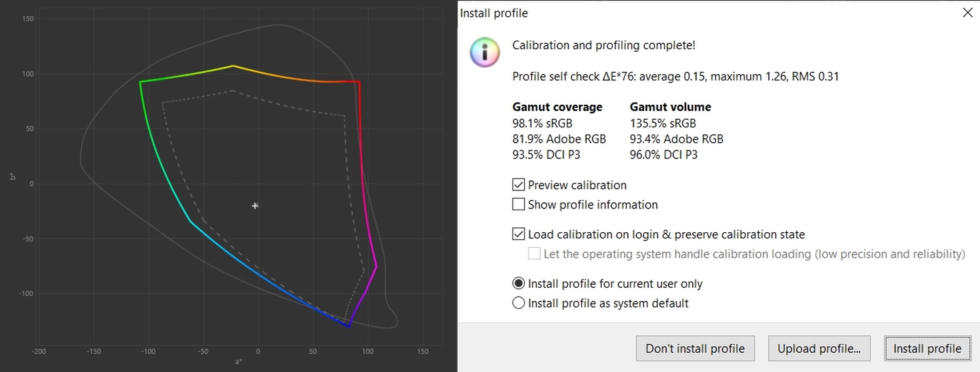Click the blue bottom corner of the gamut
Image resolution: width=980 pixels, height=372 pixels.
pyautogui.click(x=349, y=326)
